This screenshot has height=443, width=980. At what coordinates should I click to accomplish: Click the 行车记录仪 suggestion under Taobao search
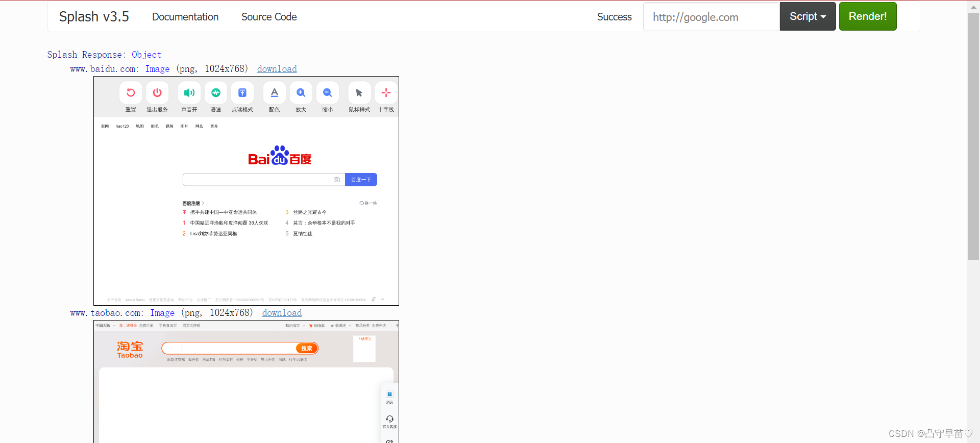coord(298,360)
